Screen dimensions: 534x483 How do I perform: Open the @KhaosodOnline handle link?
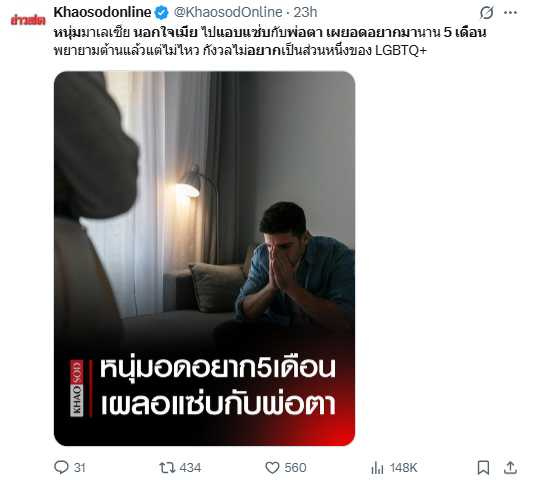tap(228, 12)
